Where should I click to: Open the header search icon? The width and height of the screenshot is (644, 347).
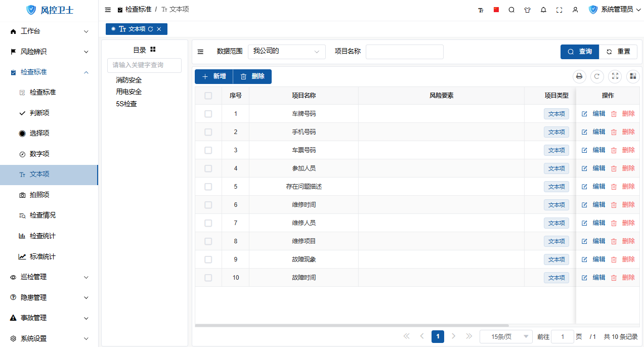click(511, 10)
